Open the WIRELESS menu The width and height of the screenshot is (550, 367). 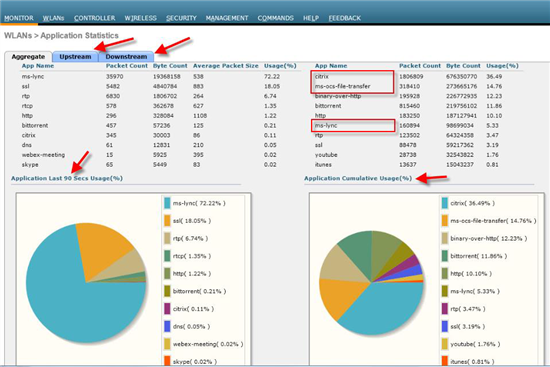pos(140,18)
